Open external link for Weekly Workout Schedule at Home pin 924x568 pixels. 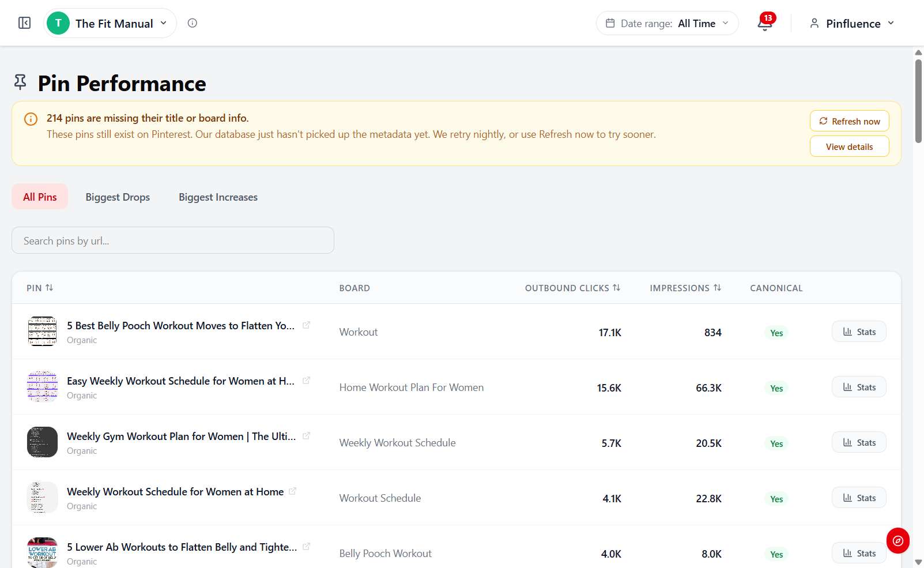coord(293,491)
